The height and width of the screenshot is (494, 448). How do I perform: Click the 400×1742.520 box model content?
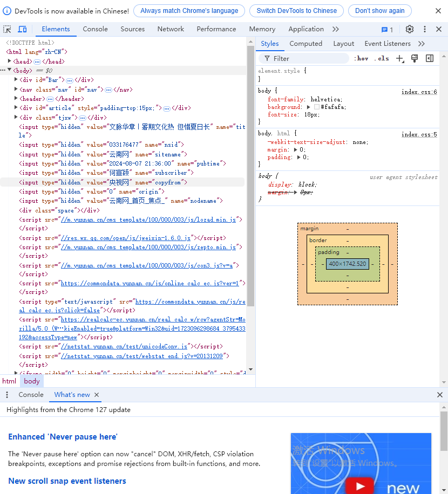(348, 264)
